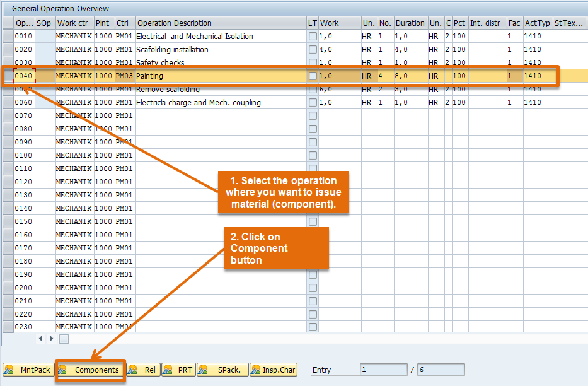Check the LT box for Painting operation 0040

313,75
